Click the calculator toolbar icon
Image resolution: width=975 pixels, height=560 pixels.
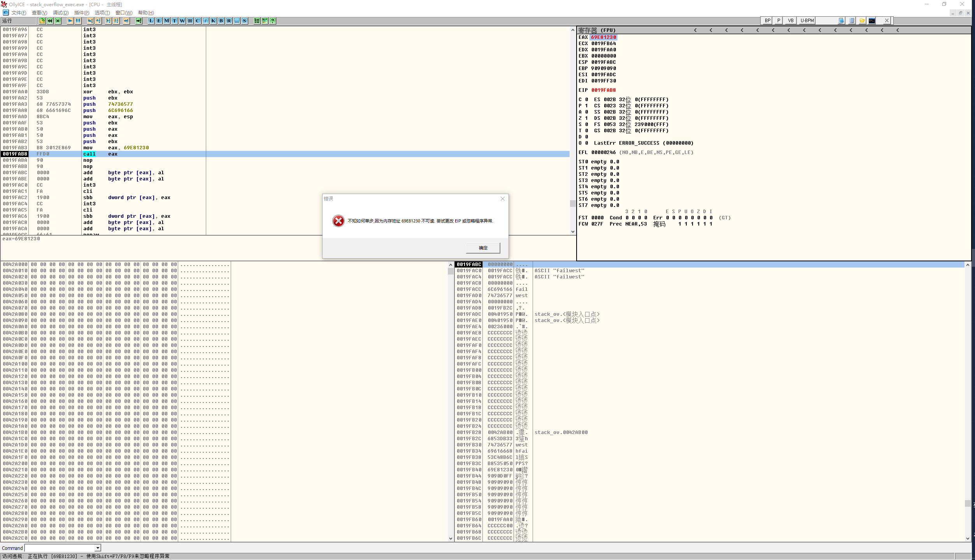coord(852,21)
